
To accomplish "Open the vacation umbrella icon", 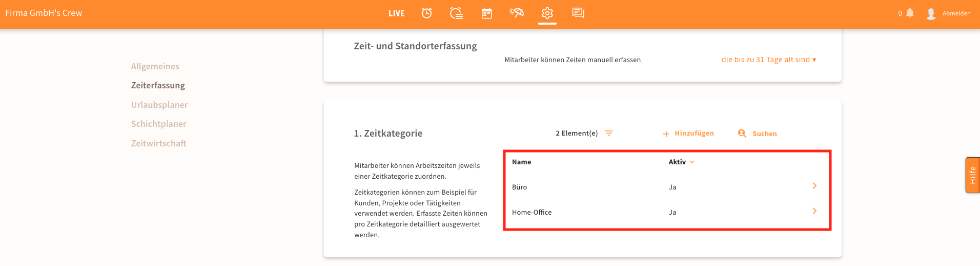I will pos(516,13).
